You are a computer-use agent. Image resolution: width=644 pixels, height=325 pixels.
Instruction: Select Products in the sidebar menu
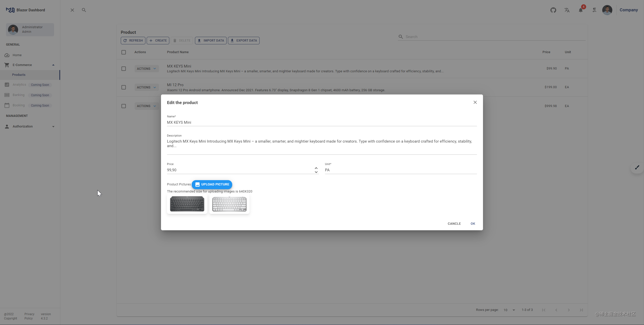[x=19, y=75]
